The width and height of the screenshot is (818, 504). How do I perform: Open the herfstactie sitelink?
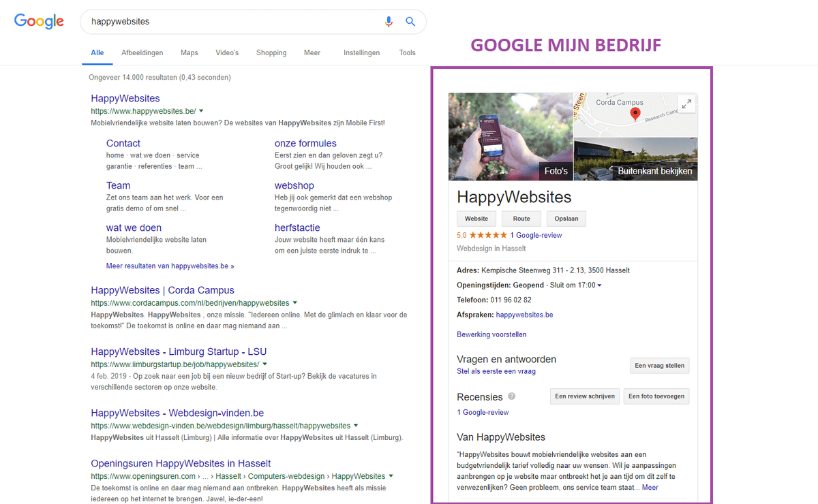297,227
